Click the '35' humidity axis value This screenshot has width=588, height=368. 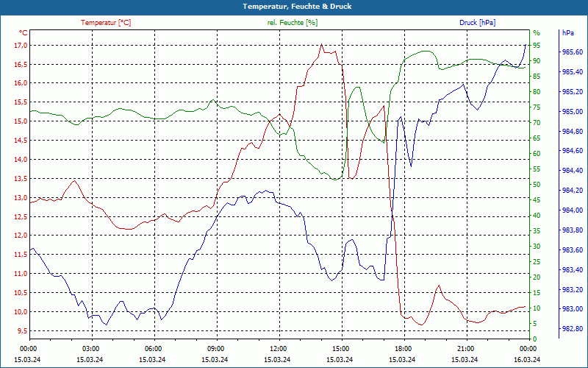[x=537, y=231]
